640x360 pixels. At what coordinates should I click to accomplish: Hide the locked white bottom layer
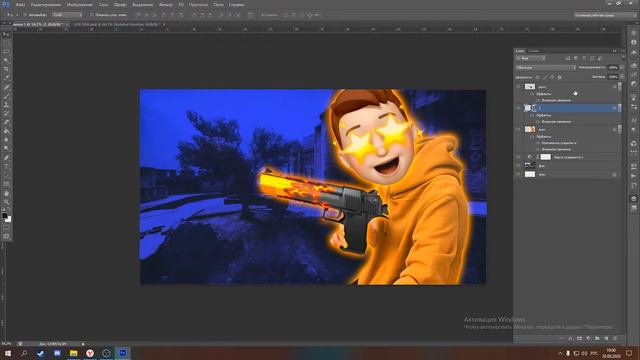pos(518,174)
